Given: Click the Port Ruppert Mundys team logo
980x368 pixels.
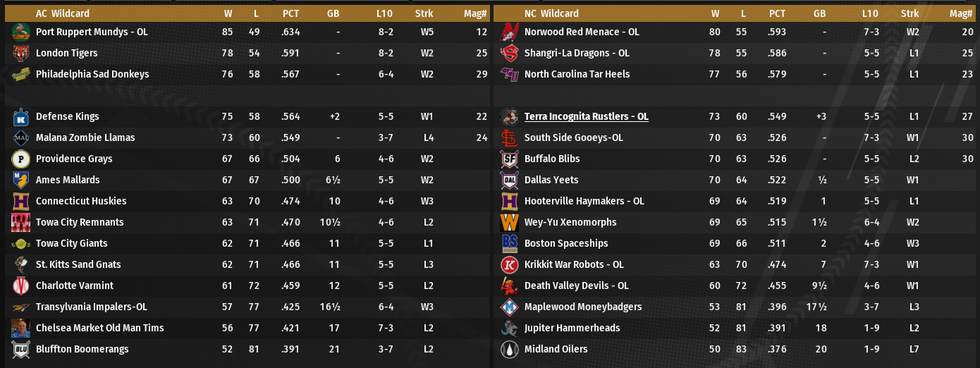Looking at the screenshot, I should (20, 32).
